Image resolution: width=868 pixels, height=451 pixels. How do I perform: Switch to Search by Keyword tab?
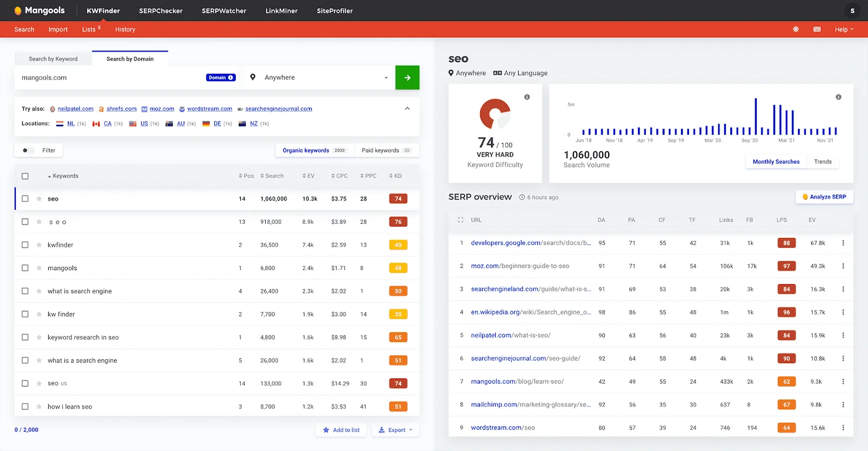[x=53, y=59]
